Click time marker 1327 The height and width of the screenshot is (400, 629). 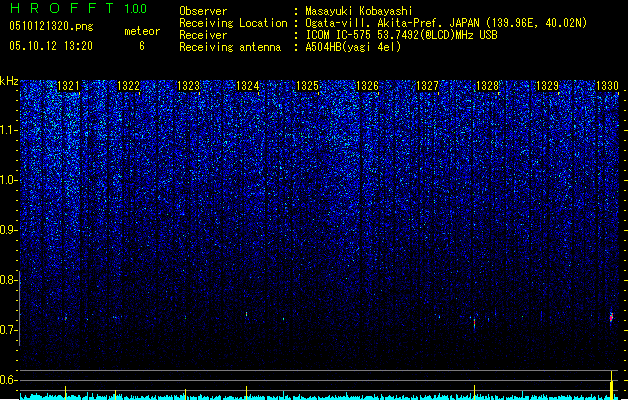(427, 86)
